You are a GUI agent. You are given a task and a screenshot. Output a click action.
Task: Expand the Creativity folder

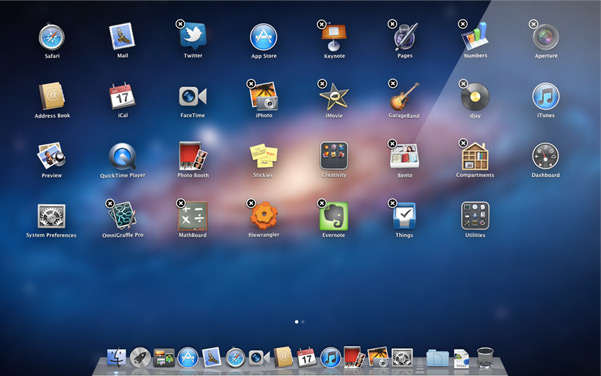[334, 156]
